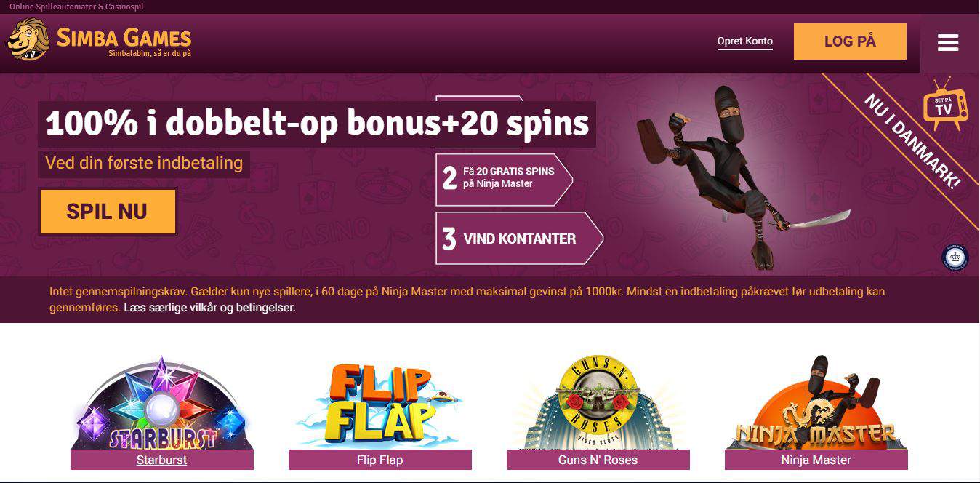Image resolution: width=980 pixels, height=483 pixels.
Task: Open the Starburst game artwork
Action: point(162,403)
